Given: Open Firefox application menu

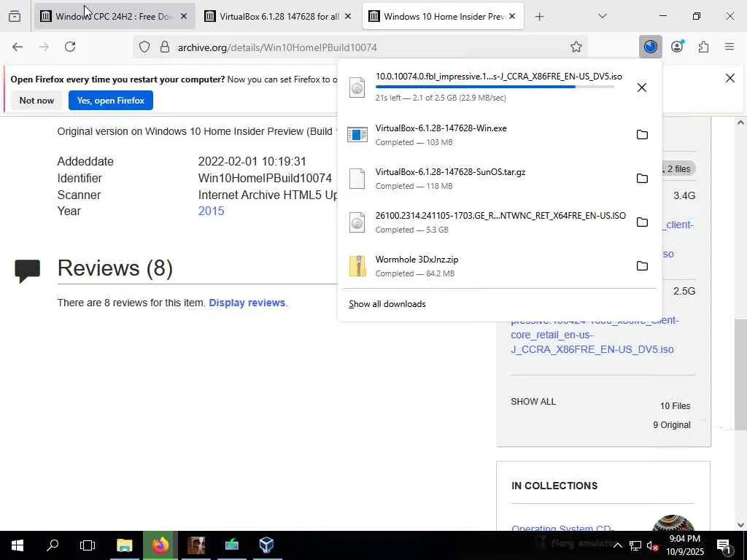Looking at the screenshot, I should 729,47.
